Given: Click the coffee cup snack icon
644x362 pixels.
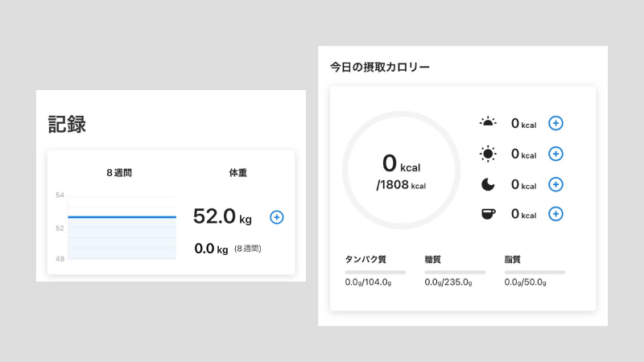Looking at the screenshot, I should 488,214.
